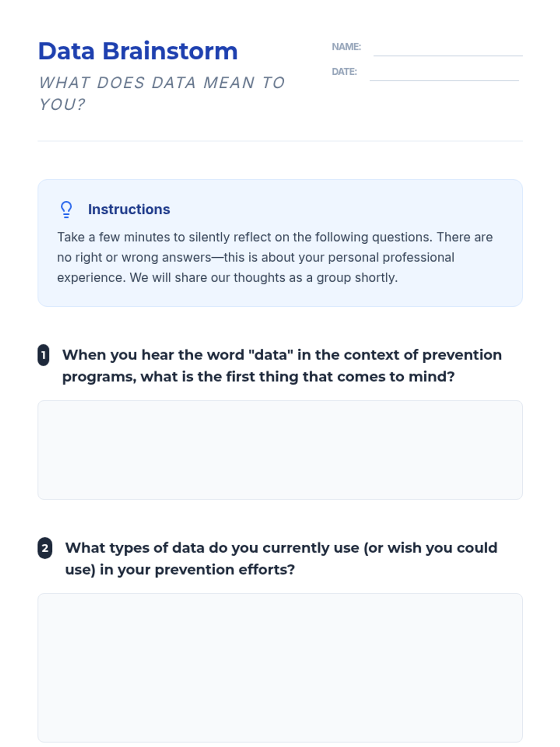Click the "NAME:" label
Screen dimensions: 560x747
pyautogui.click(x=346, y=47)
